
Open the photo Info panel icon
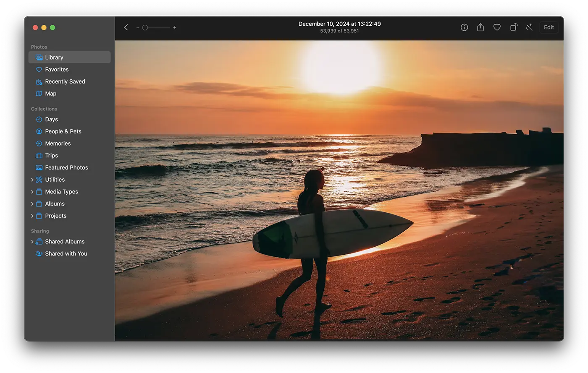[464, 27]
